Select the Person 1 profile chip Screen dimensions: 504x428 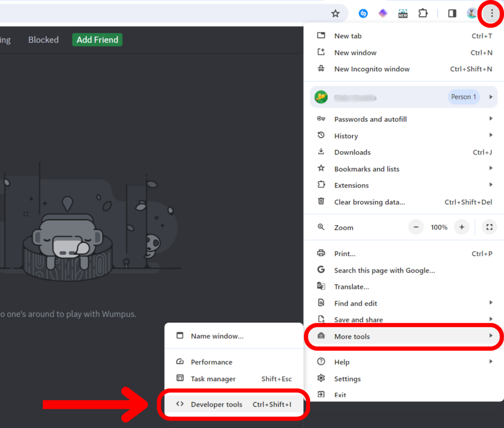[463, 97]
